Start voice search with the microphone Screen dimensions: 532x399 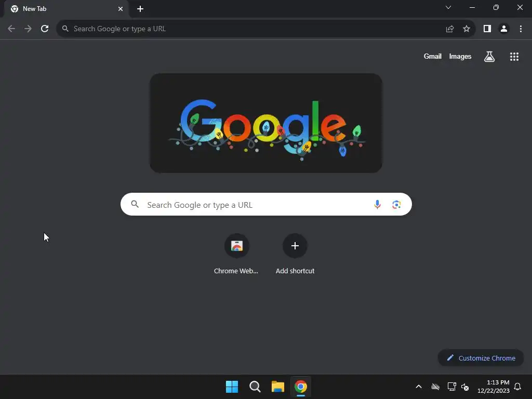377,204
